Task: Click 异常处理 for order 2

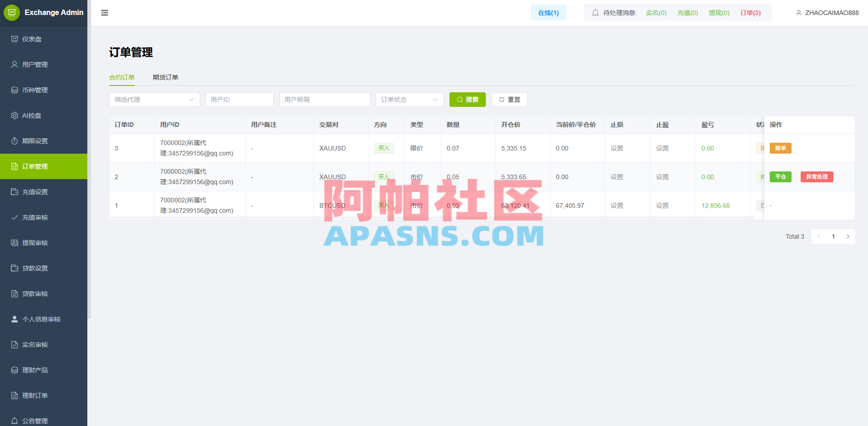Action: (817, 177)
